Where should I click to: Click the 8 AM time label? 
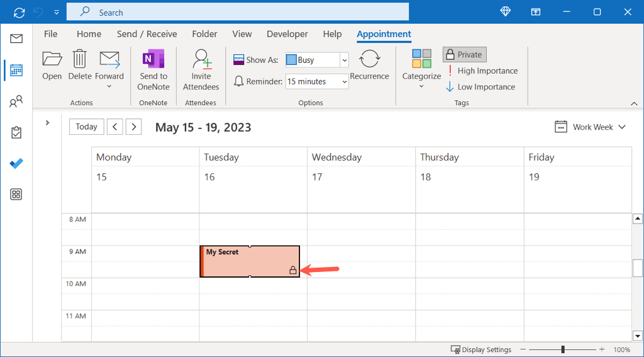[x=77, y=219]
